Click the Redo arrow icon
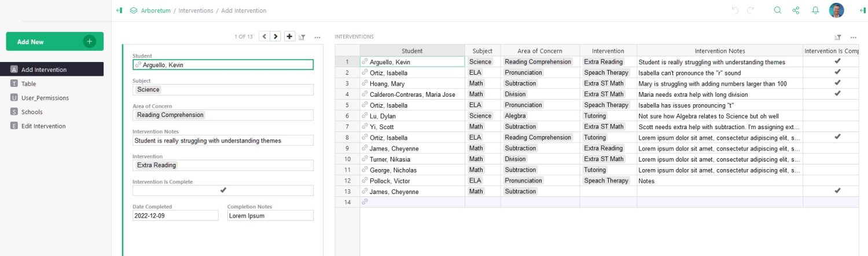 pos(751,10)
